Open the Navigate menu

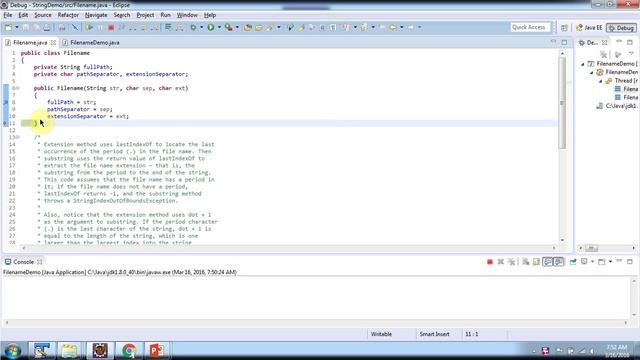click(x=96, y=15)
